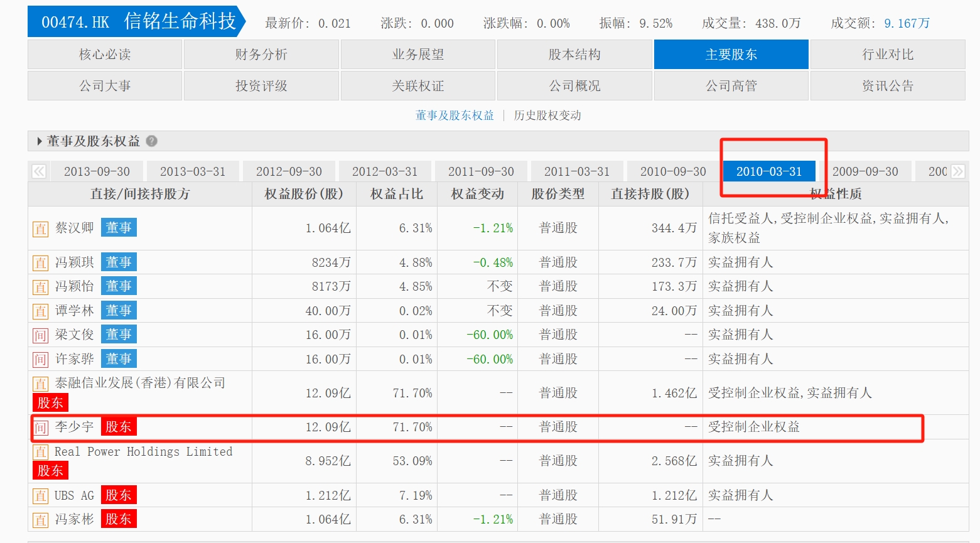The height and width of the screenshot is (543, 980).
Task: Click the 间 icon next to 梁文俊
Action: tap(41, 335)
